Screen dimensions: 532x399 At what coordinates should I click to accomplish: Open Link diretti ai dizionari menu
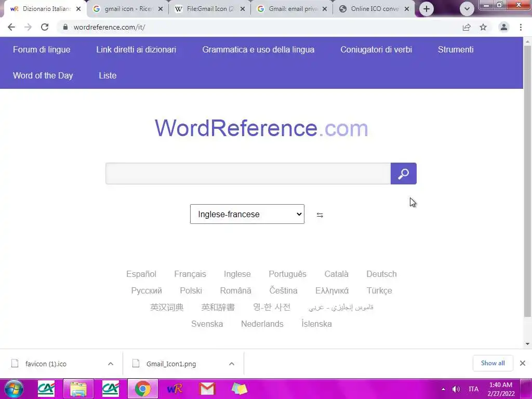pos(136,49)
